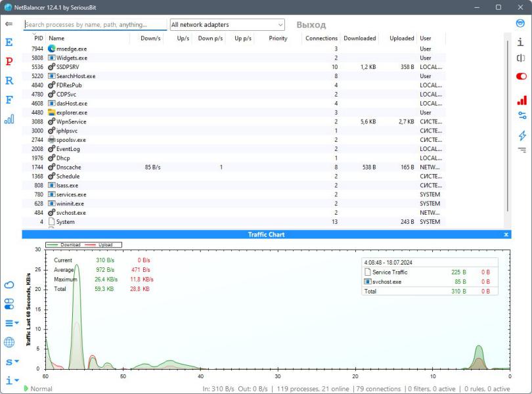Select the FDResPub service row

coord(234,85)
